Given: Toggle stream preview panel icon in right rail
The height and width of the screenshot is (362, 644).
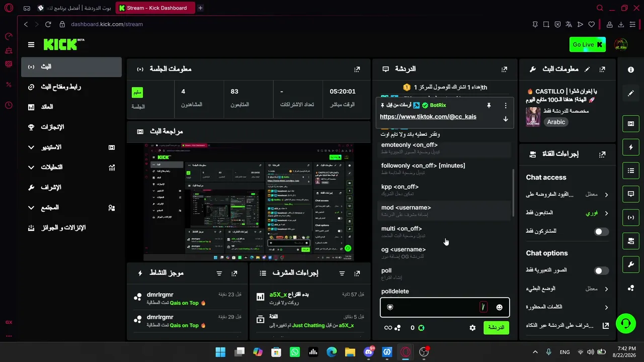Looking at the screenshot, I should coord(631,124).
